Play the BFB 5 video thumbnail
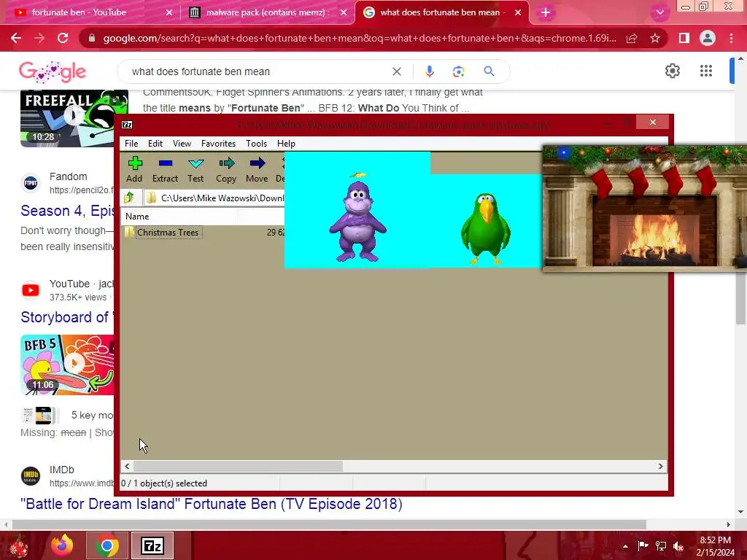The width and height of the screenshot is (747, 560). [x=67, y=365]
